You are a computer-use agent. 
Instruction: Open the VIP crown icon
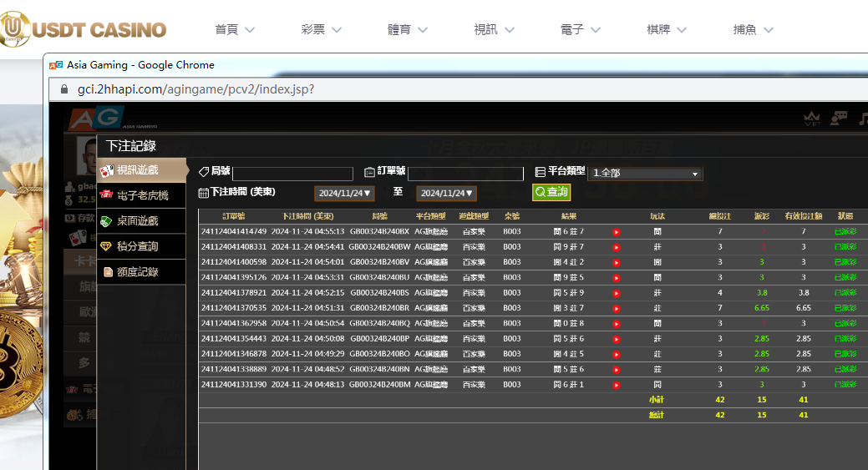click(x=811, y=119)
